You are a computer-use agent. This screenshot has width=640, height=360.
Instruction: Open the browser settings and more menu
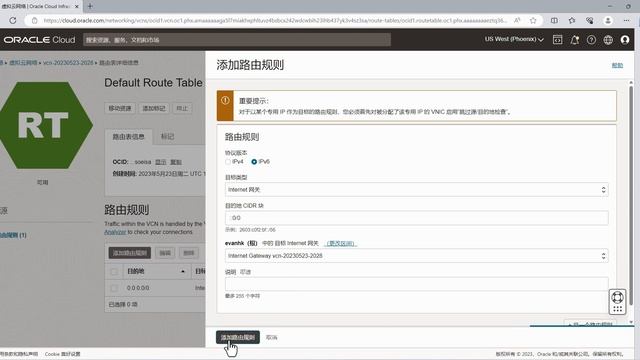pyautogui.click(x=627, y=20)
